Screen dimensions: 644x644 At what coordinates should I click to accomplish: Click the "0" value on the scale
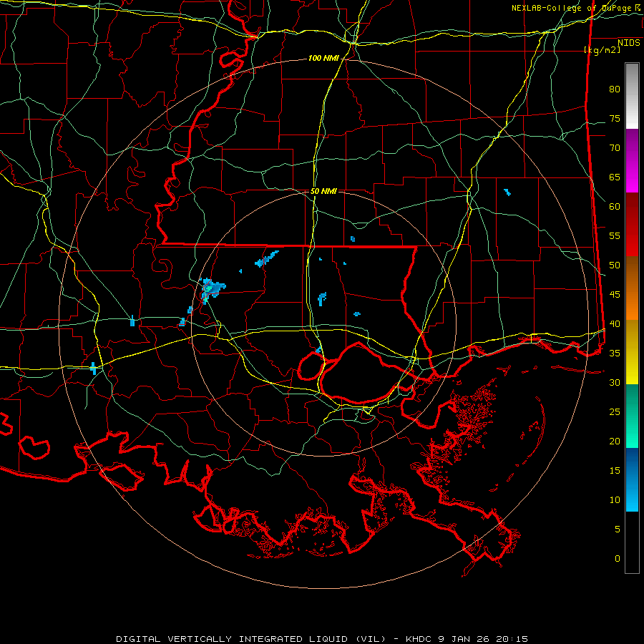coord(618,559)
